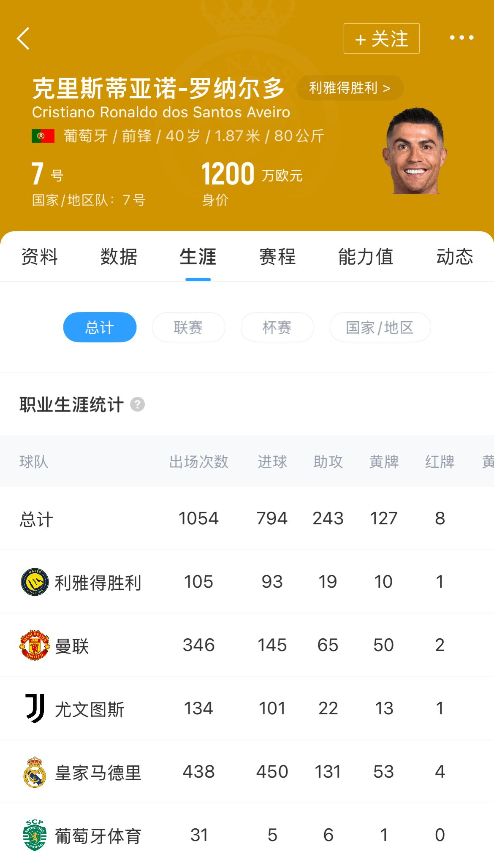Tap the Manchester United crest
This screenshot has width=494, height=868.
[35, 645]
